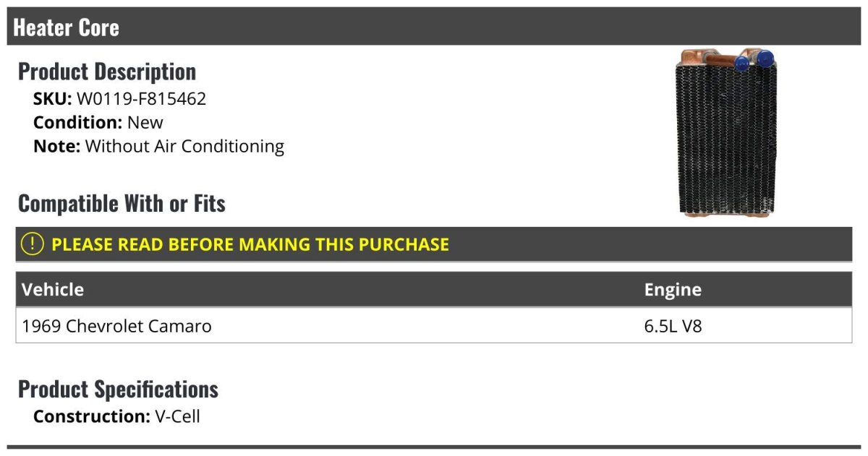The height and width of the screenshot is (456, 868).
Task: Click the Vehicle column header
Action: click(x=53, y=290)
